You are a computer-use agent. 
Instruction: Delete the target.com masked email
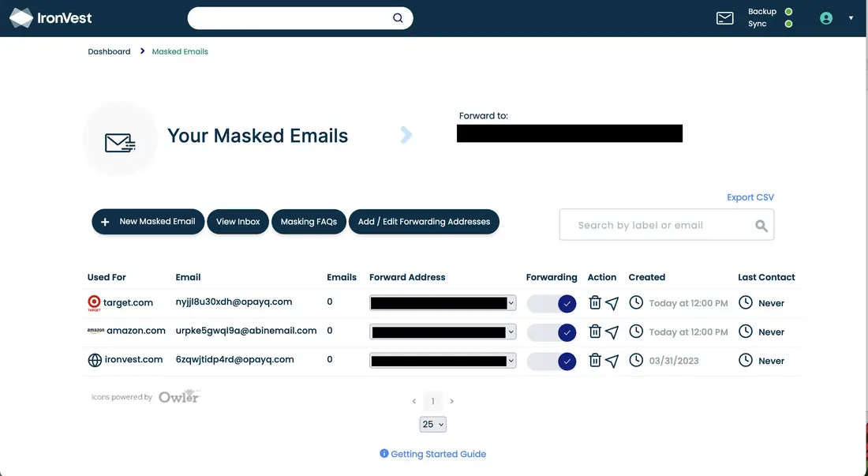pos(595,303)
